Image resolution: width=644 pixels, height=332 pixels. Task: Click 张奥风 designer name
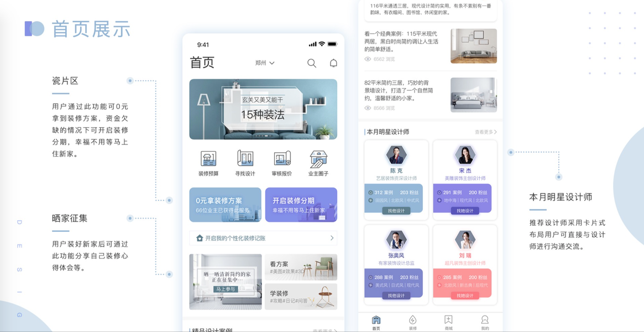[x=396, y=255]
